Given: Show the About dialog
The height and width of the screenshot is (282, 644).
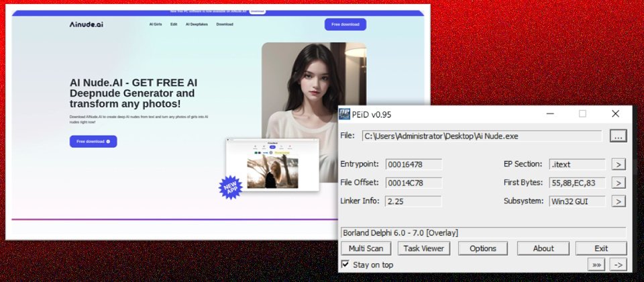Looking at the screenshot, I should 543,248.
